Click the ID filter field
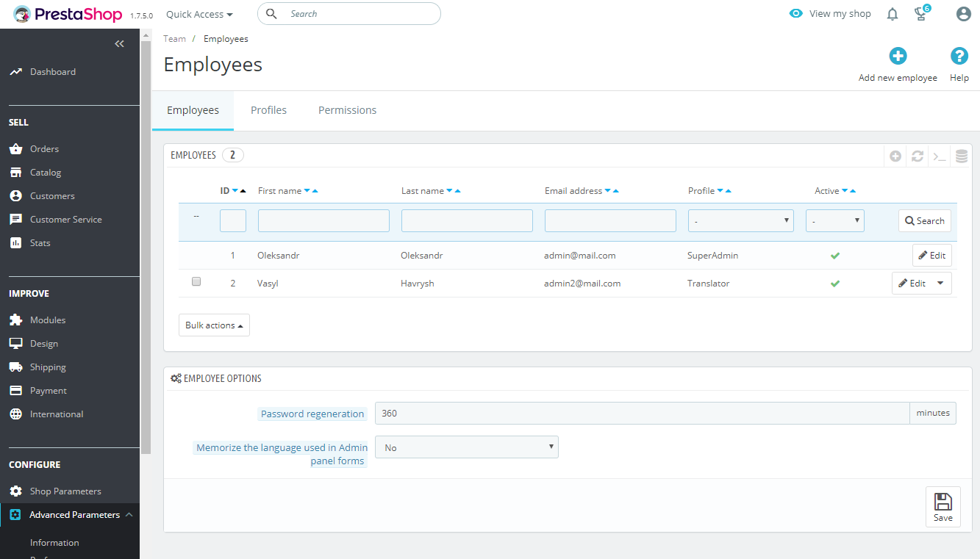The image size is (980, 559). click(233, 221)
